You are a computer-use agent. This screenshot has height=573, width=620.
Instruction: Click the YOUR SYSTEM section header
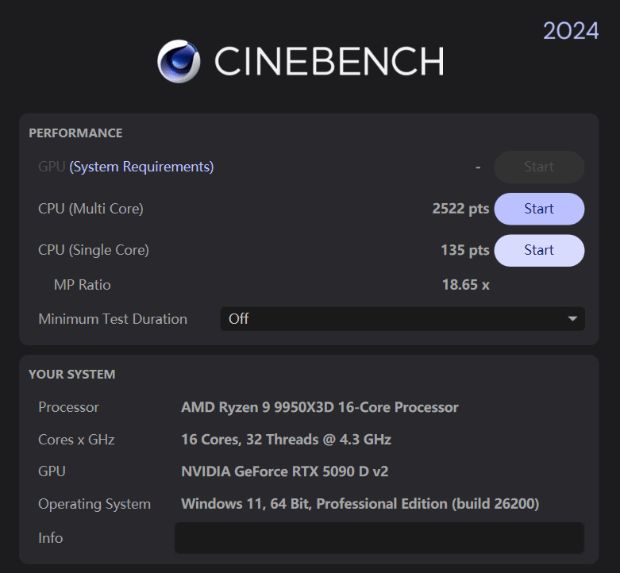tap(72, 374)
